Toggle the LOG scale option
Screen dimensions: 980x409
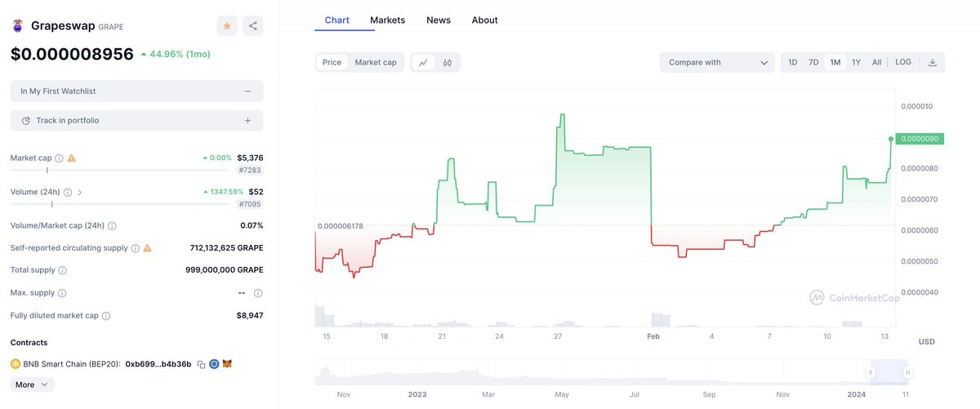click(x=903, y=62)
